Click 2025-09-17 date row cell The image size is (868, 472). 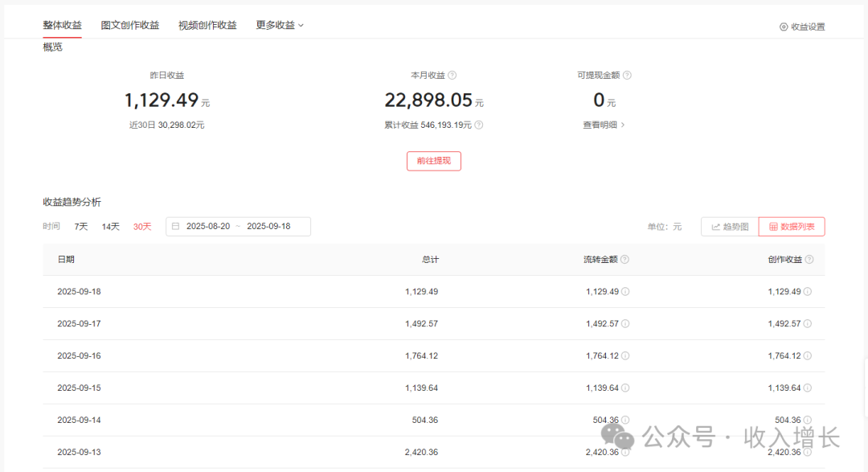tap(79, 323)
